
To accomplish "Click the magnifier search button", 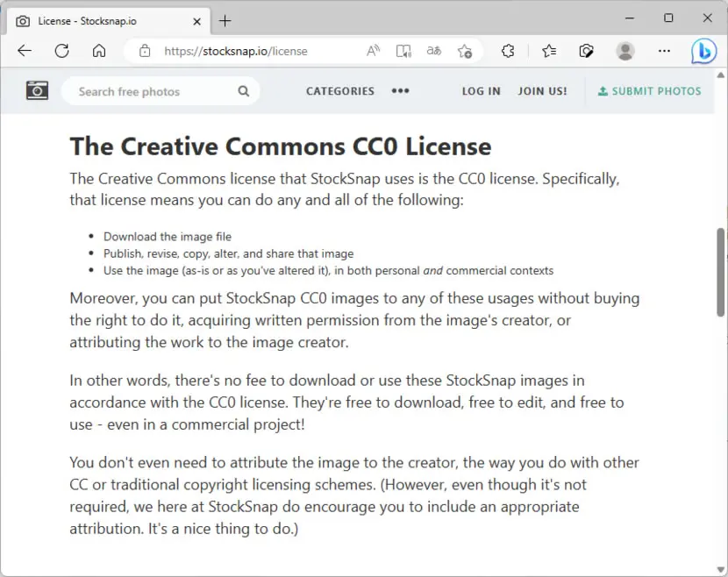I will (x=243, y=91).
